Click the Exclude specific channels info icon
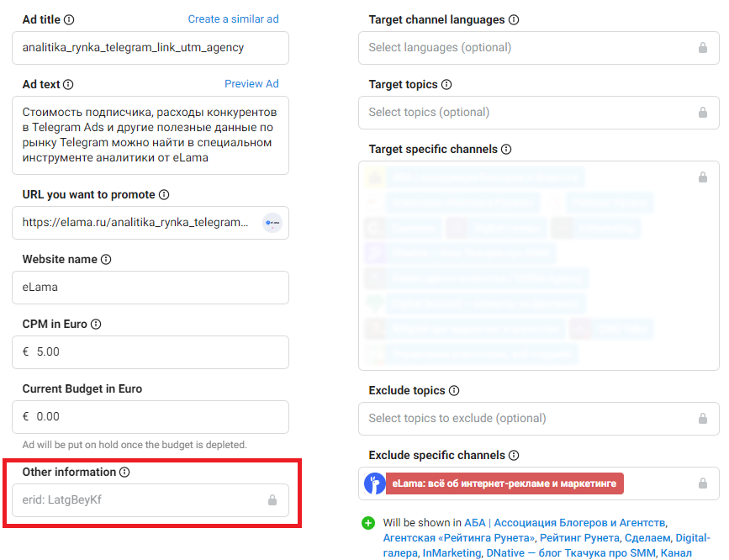The image size is (729, 560). [514, 455]
